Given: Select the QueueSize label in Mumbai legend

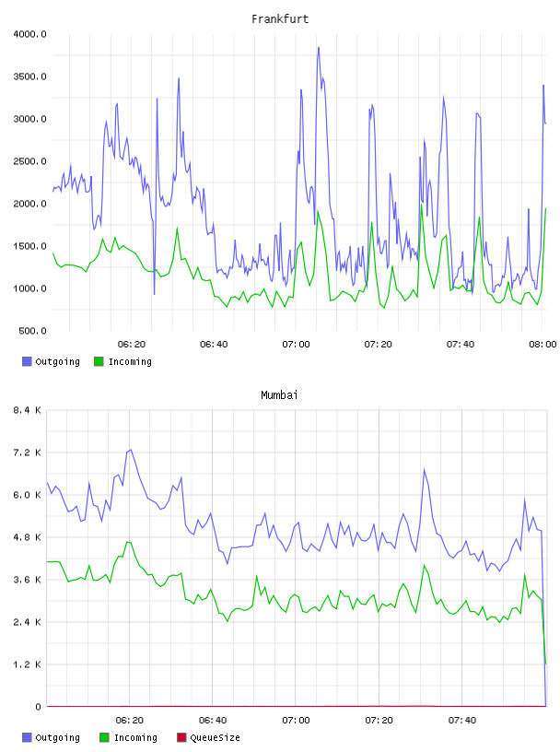Looking at the screenshot, I should click(x=216, y=737).
